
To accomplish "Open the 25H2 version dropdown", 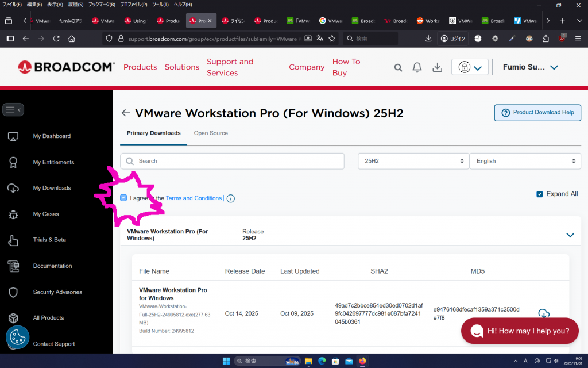I will (413, 161).
